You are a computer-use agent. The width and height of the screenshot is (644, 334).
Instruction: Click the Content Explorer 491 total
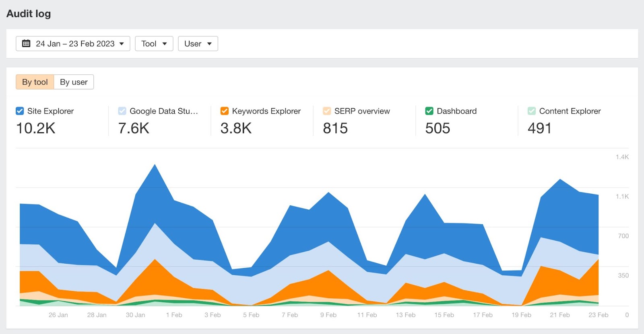click(539, 128)
